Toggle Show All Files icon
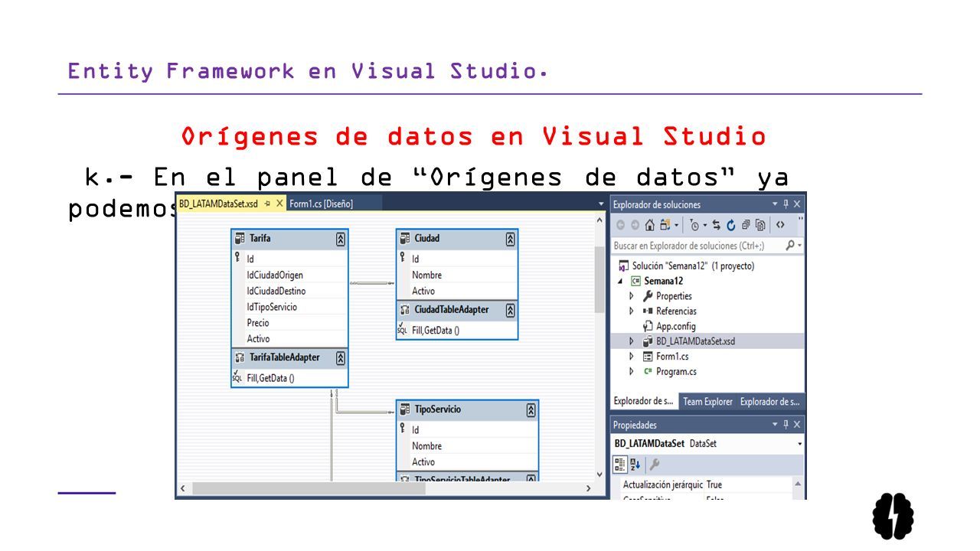Image resolution: width=980 pixels, height=551 pixels. 760,225
